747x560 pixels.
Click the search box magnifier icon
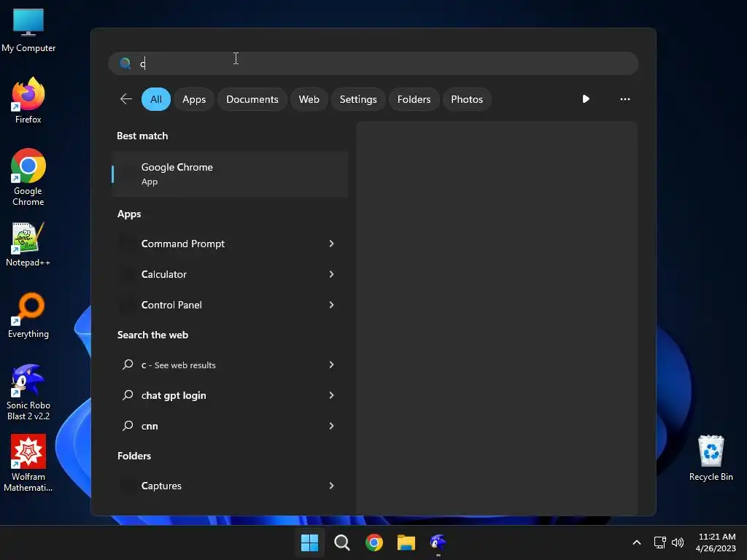125,63
